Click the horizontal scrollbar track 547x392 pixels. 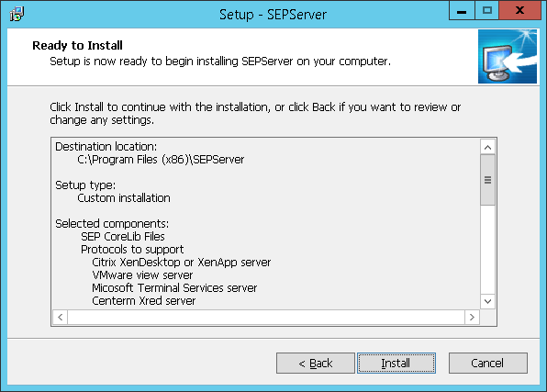pyautogui.click(x=266, y=317)
